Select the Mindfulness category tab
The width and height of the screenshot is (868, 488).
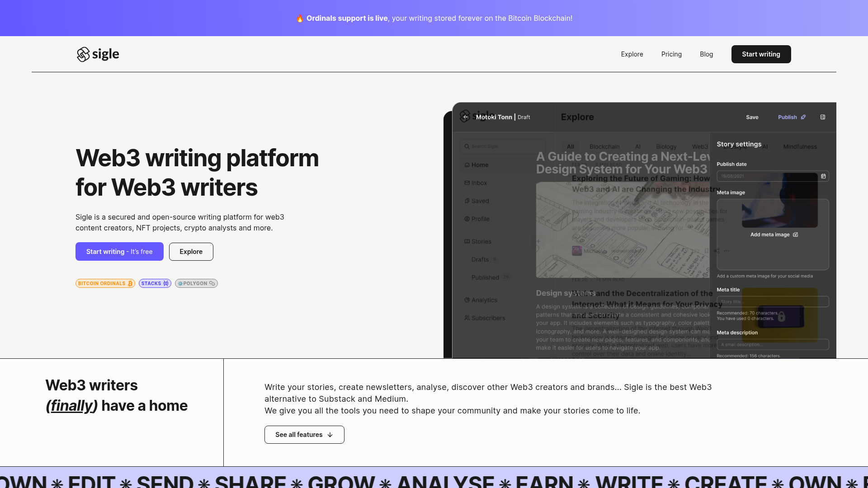[x=800, y=146]
